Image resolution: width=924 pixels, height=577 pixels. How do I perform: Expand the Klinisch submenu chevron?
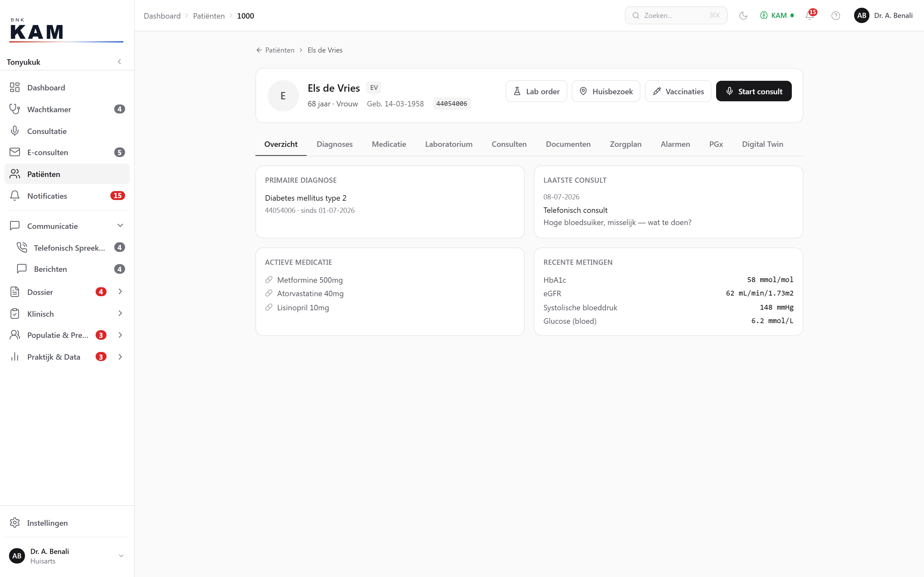[x=120, y=313]
